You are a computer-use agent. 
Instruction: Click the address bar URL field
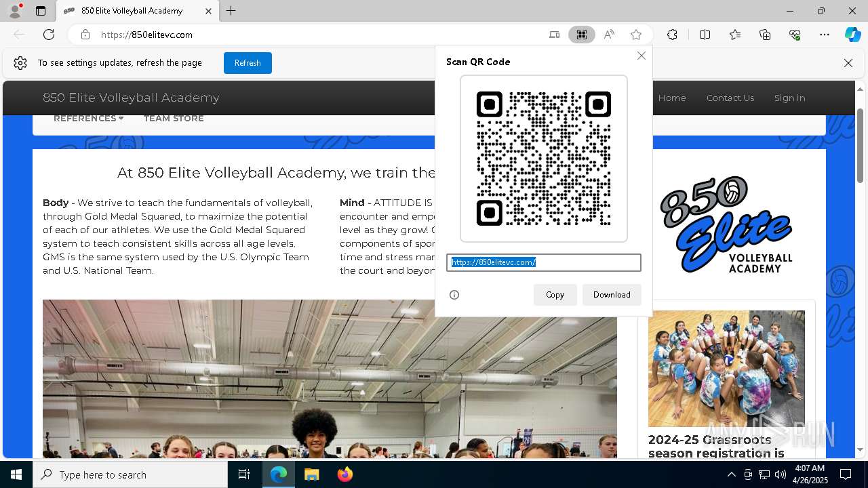coord(319,35)
